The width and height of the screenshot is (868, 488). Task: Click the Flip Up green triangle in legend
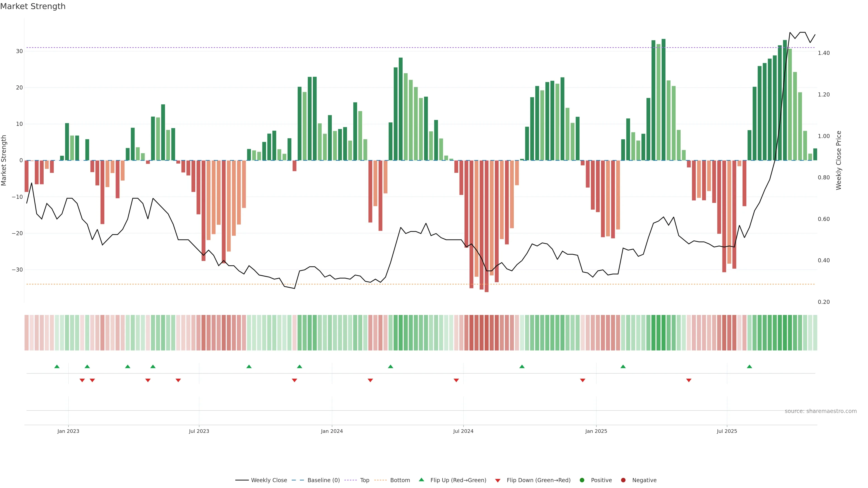point(421,480)
